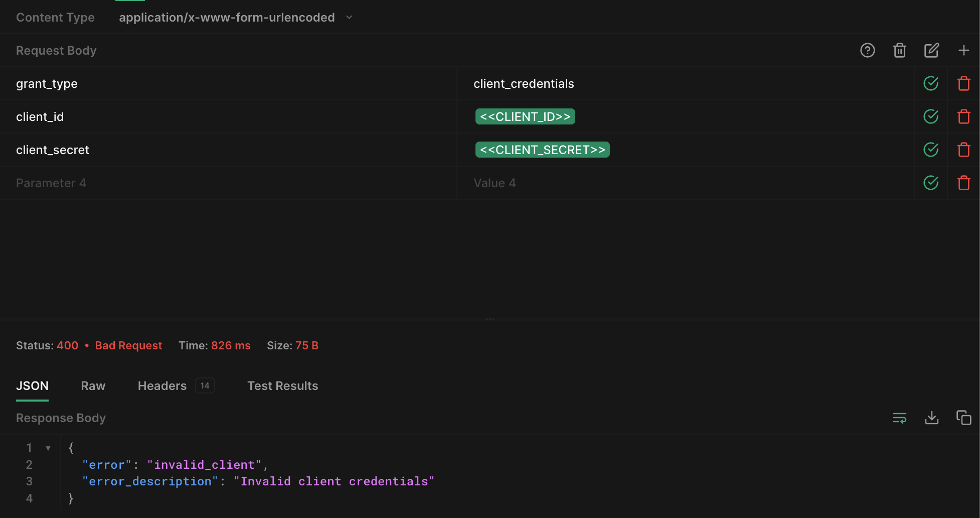Toggle the Parameter 4 active checkmark

click(x=930, y=183)
